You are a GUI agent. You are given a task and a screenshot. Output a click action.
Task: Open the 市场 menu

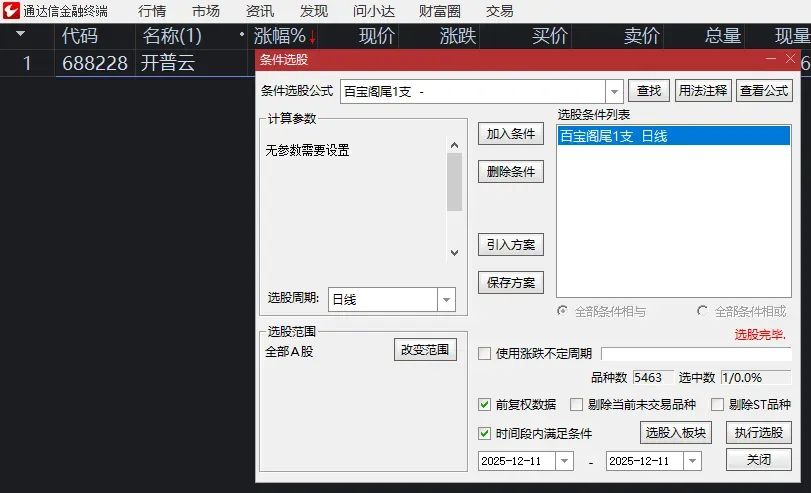click(x=206, y=11)
